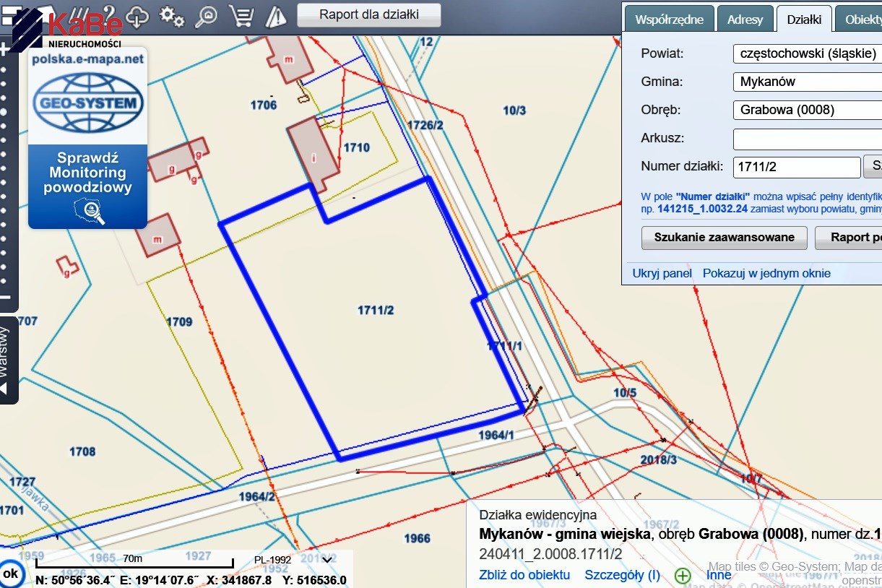This screenshot has width=882, height=588.
Task: Open the Obręb Grabowa (0008) dropdown
Action: coord(807,110)
